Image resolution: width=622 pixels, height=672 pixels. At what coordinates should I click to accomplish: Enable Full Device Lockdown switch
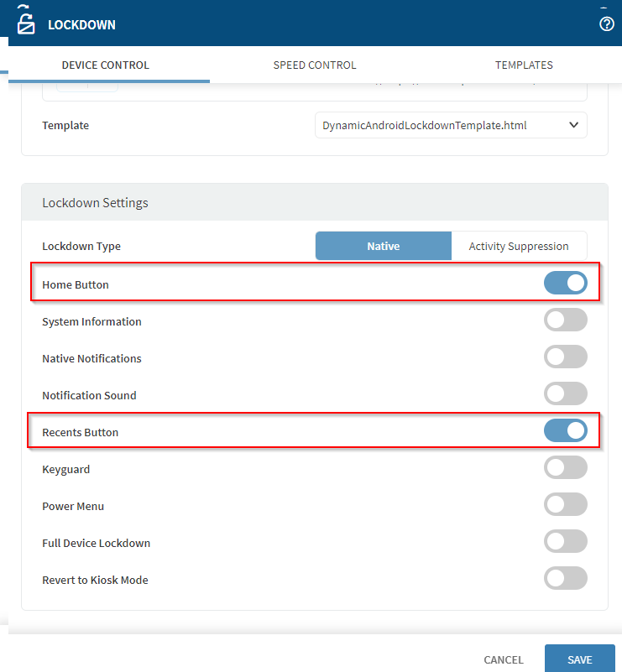[566, 542]
